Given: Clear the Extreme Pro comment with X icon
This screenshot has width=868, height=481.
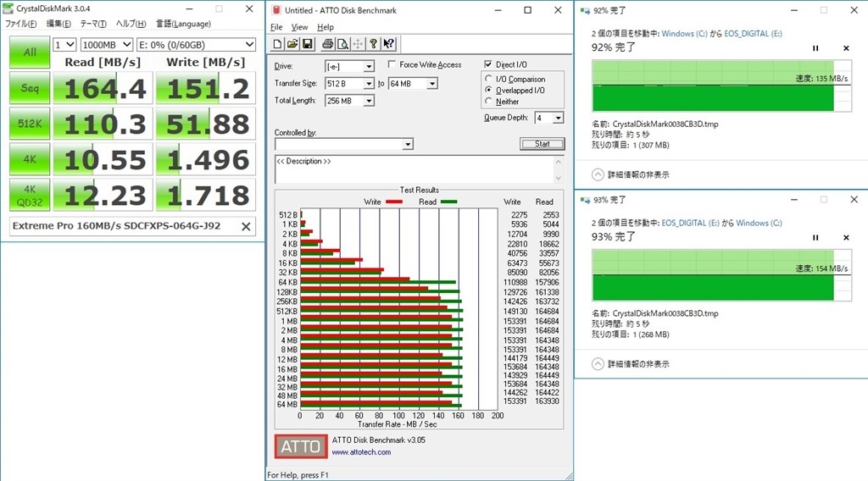Looking at the screenshot, I should point(247,226).
